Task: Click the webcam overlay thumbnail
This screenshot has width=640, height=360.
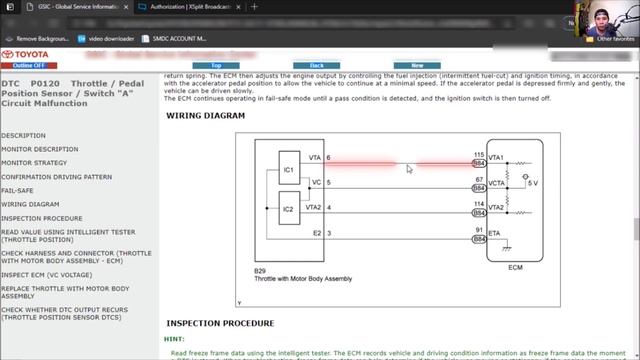Action: click(607, 19)
